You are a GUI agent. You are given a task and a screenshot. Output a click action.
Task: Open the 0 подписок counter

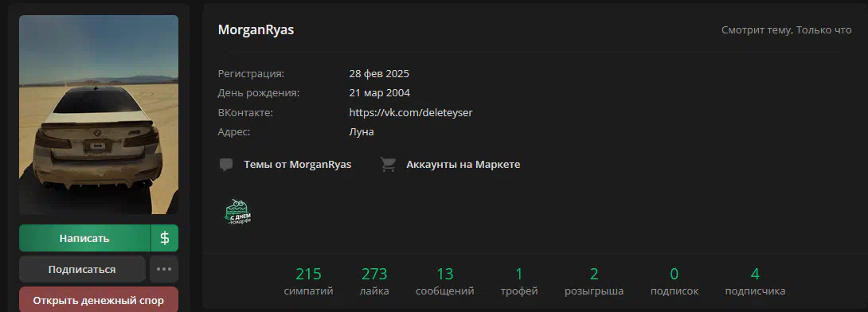click(674, 281)
